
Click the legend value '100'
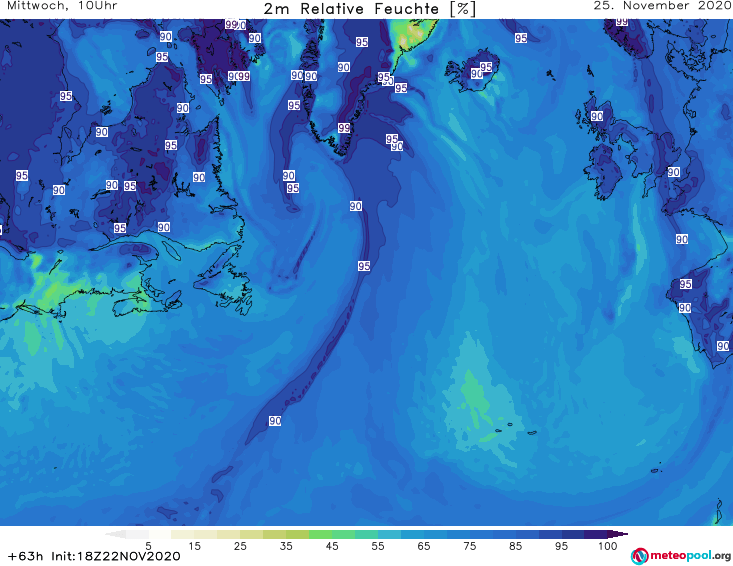click(608, 546)
